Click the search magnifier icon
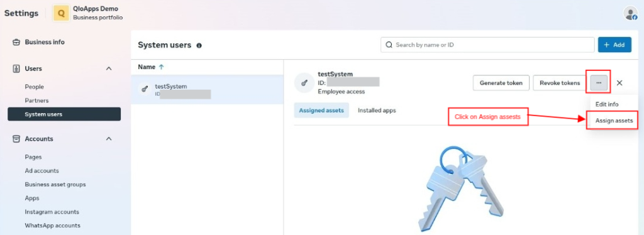 [x=389, y=45]
